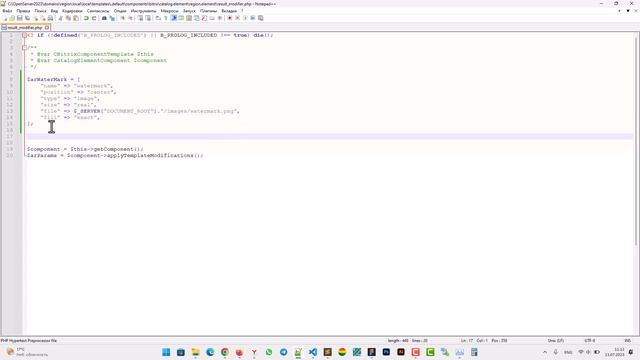This screenshot has height=360, width=640.
Task: Toggle INS mode in status bar
Action: [627, 340]
